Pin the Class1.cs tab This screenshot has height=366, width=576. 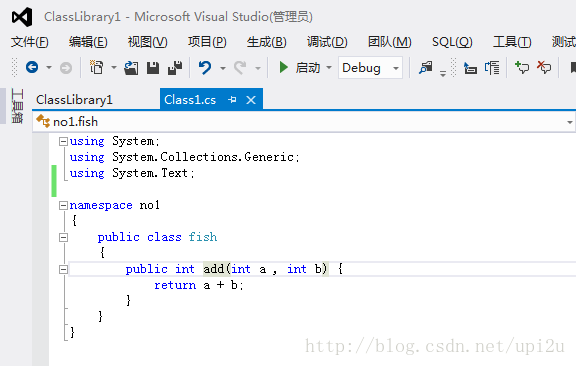(232, 100)
